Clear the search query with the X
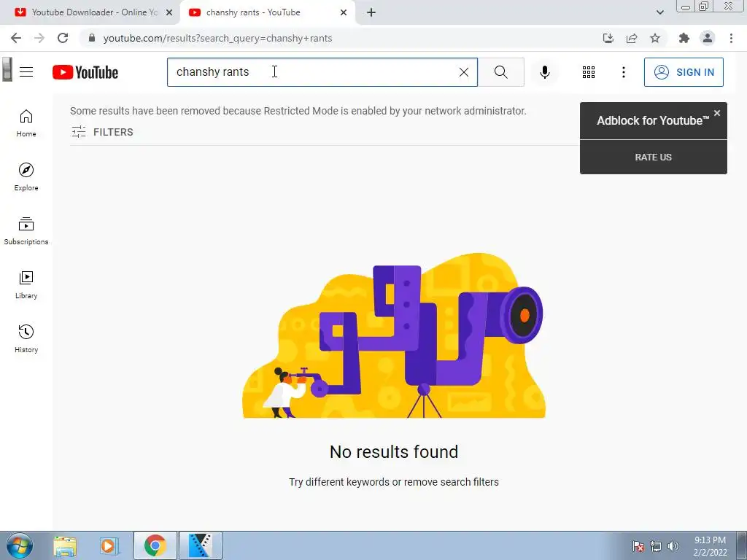 tap(463, 72)
